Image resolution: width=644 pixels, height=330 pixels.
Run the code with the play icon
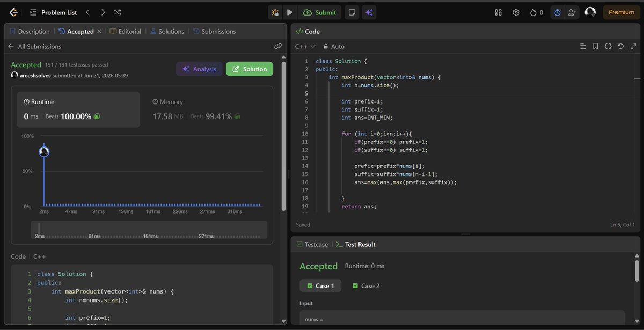tap(290, 12)
